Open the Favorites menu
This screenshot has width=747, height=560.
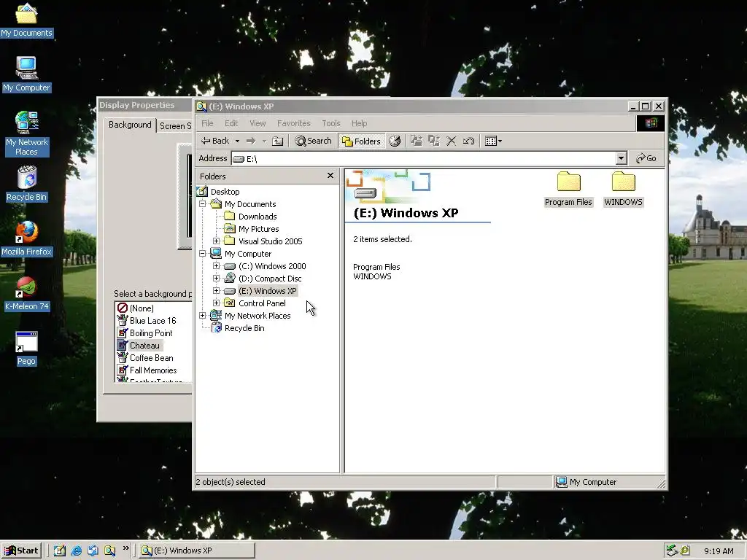[293, 123]
